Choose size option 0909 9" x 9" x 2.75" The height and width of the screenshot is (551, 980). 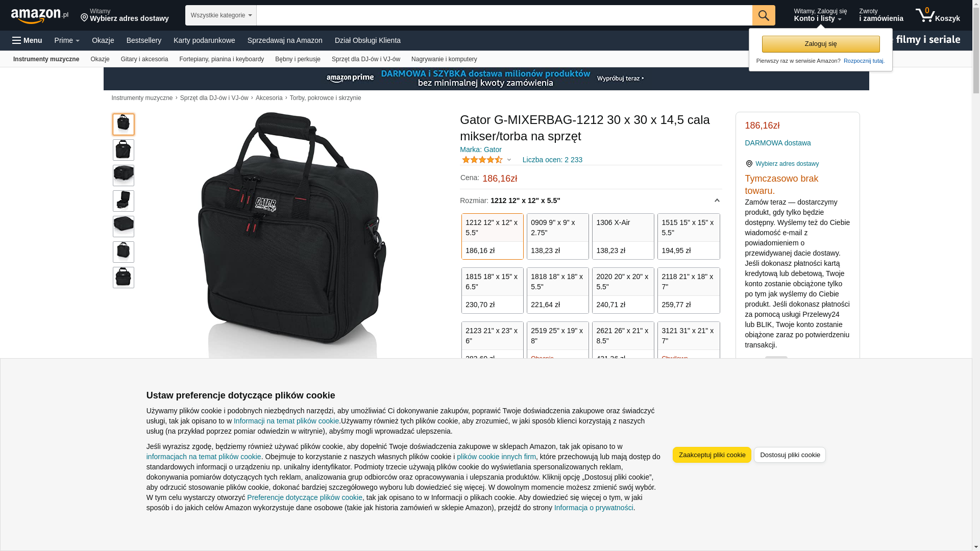(x=558, y=236)
